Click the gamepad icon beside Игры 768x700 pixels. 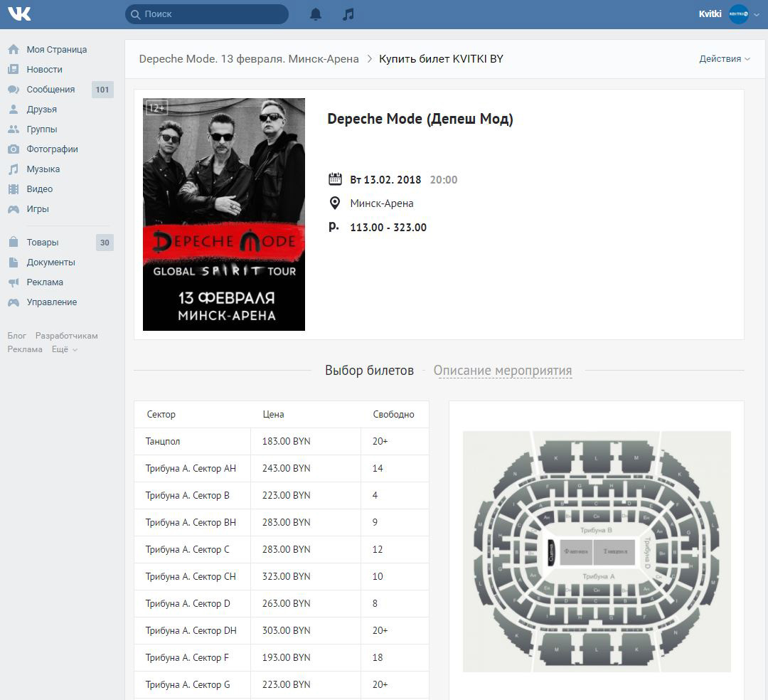(x=14, y=209)
